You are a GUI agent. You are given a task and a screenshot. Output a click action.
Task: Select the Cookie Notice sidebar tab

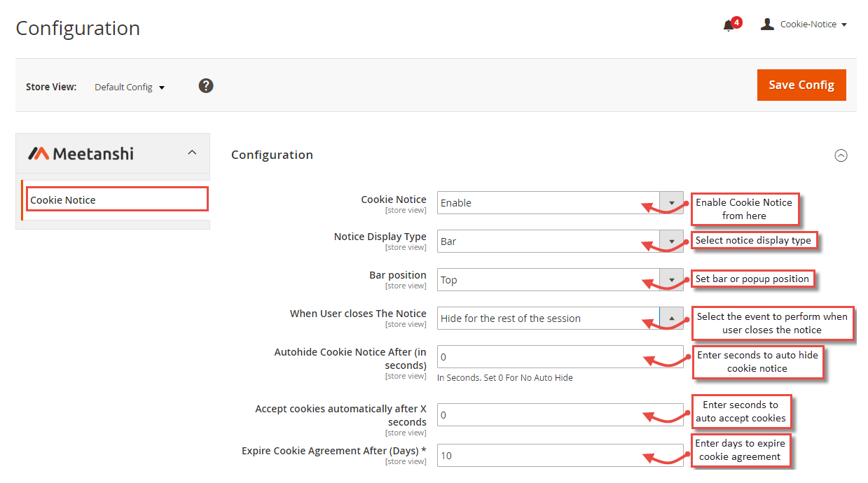click(117, 199)
